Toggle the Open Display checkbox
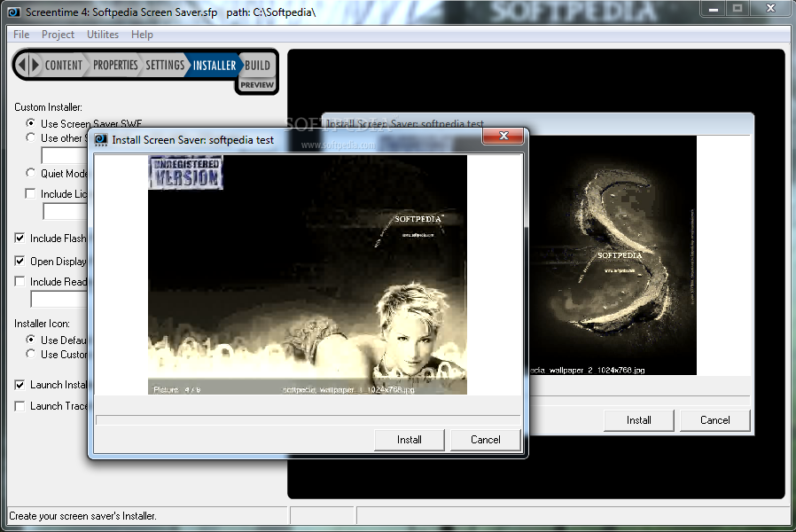The height and width of the screenshot is (532, 796). coord(20,261)
